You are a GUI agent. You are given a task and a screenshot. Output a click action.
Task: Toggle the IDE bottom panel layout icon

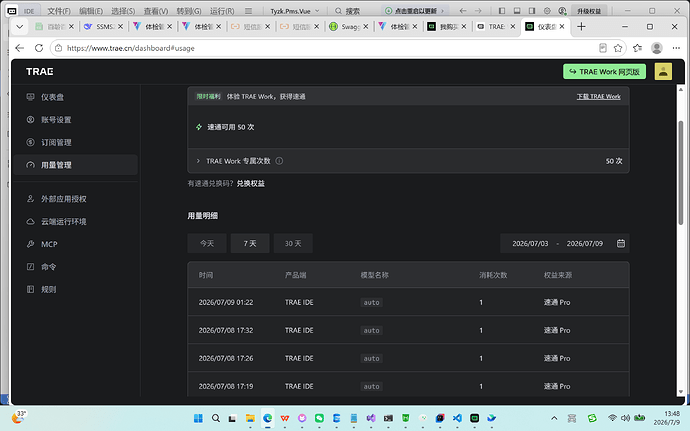[x=517, y=11]
